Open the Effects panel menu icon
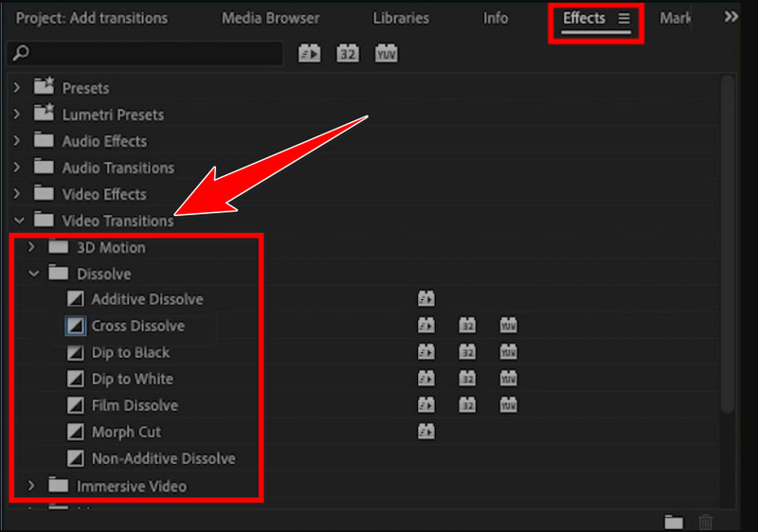The width and height of the screenshot is (758, 532). coord(624,18)
